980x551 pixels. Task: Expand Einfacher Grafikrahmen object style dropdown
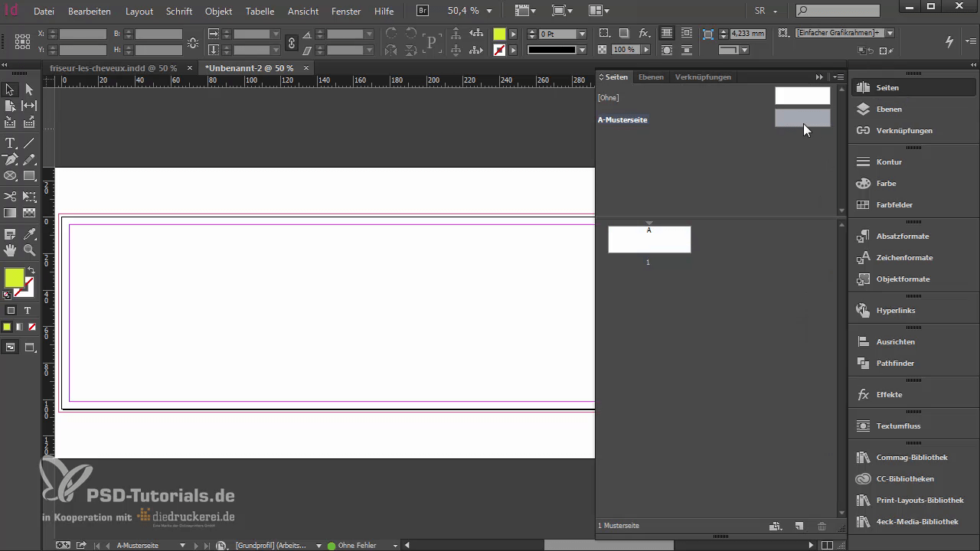(890, 34)
